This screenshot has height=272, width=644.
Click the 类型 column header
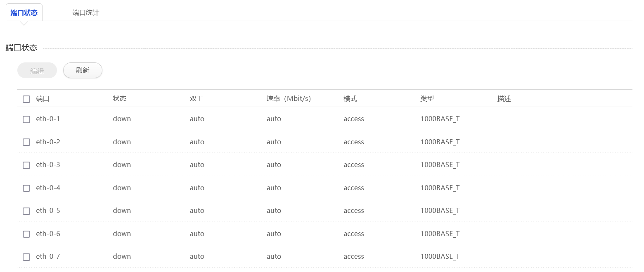[427, 99]
